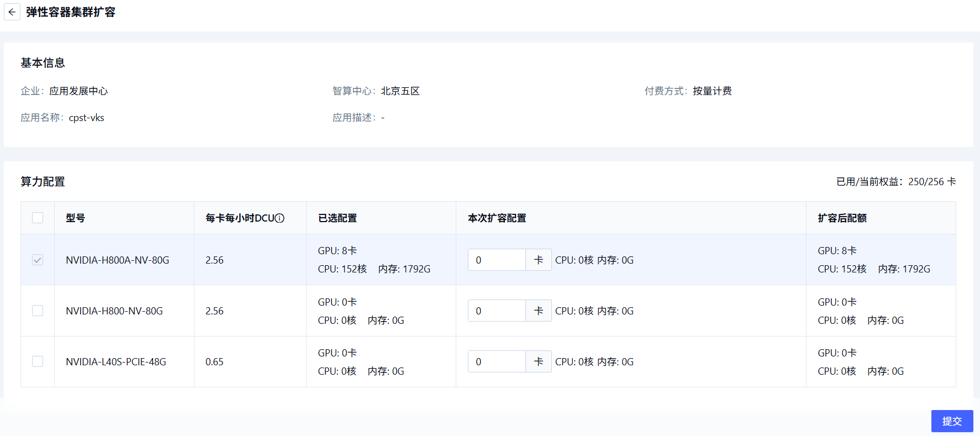This screenshot has height=436, width=980.
Task: Click the 卡 unit addon in L40S row
Action: pyautogui.click(x=539, y=361)
